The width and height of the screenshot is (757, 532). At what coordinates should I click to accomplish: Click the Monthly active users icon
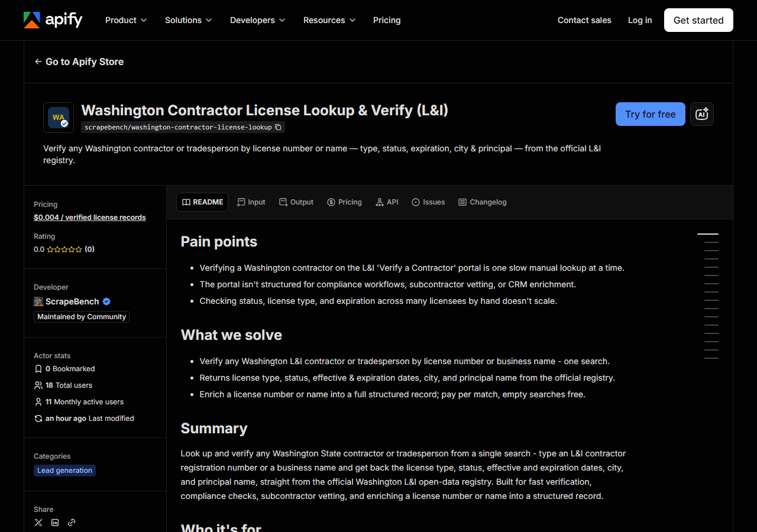(38, 402)
